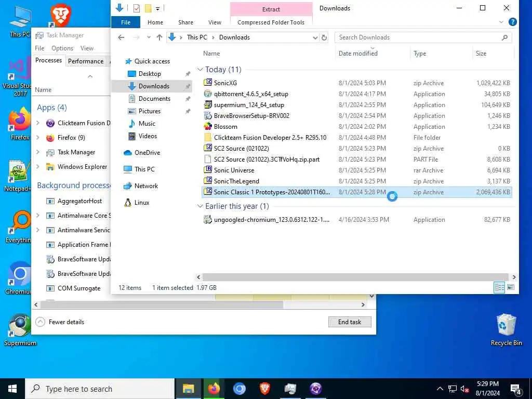Open the File ribbon tab
The height and width of the screenshot is (399, 532).
tap(126, 22)
